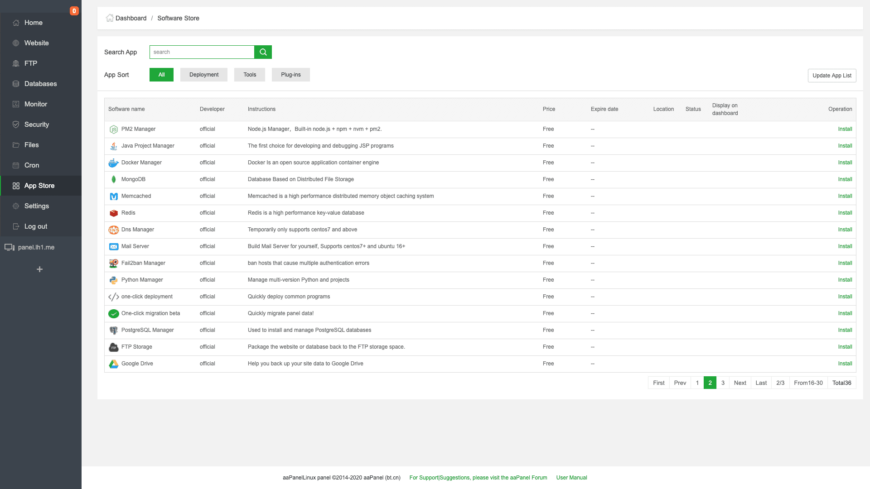The image size is (870, 489).
Task: Click the Dashboard home breadcrumb icon
Action: coord(109,18)
